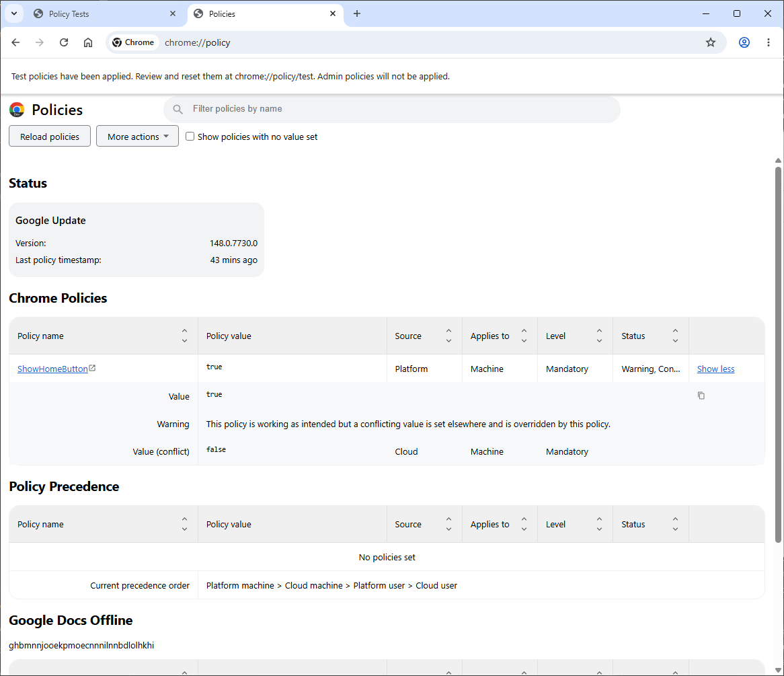Click the false conflict value
Screen dimensions: 784x676
216,449
